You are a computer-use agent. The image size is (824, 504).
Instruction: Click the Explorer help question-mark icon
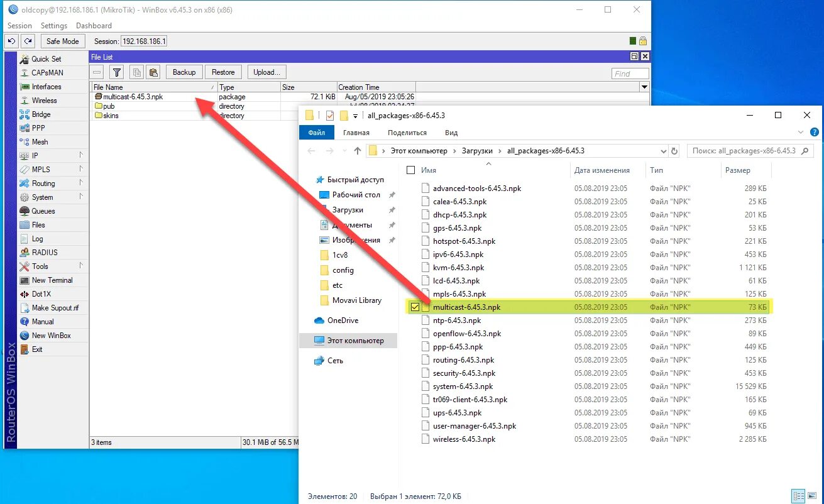pos(815,133)
